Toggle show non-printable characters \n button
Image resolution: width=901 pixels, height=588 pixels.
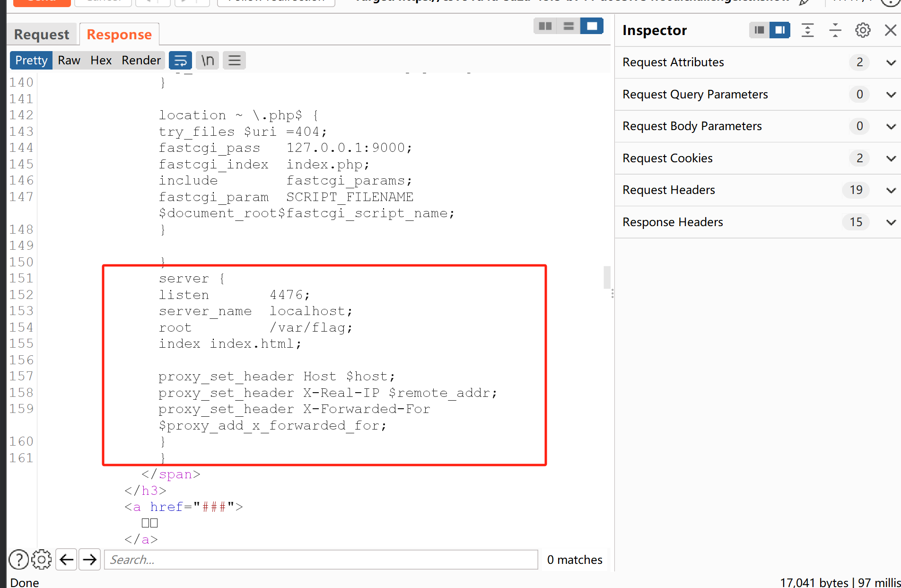coord(208,61)
